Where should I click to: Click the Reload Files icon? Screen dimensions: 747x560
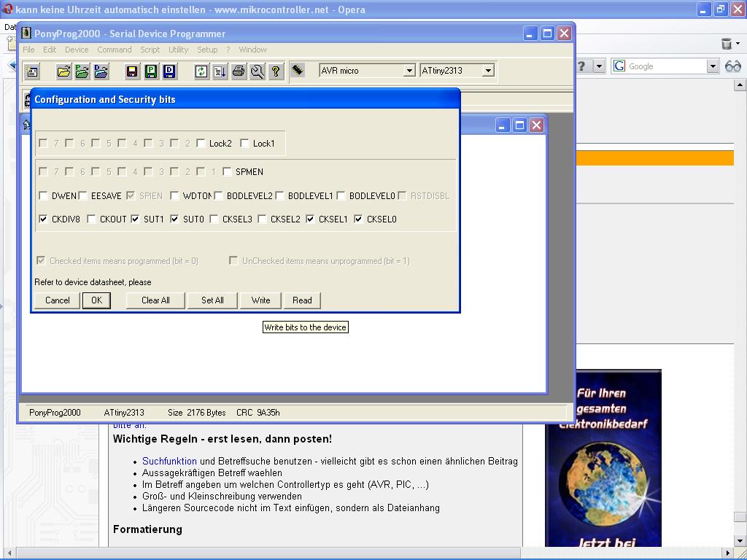201,71
